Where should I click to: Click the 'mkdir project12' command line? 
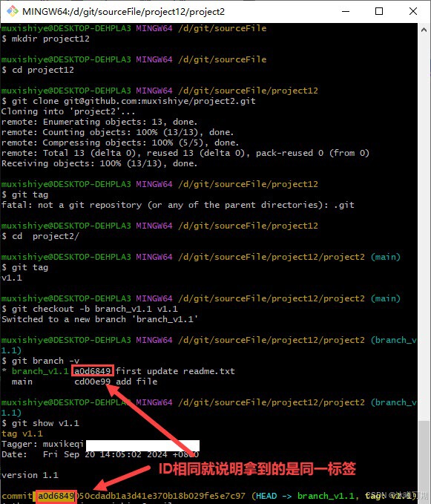(45, 39)
